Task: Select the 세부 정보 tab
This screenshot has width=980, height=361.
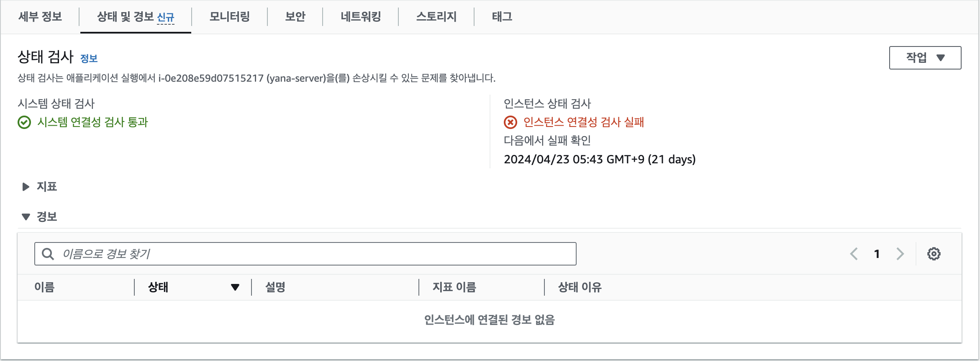Action: pos(40,17)
